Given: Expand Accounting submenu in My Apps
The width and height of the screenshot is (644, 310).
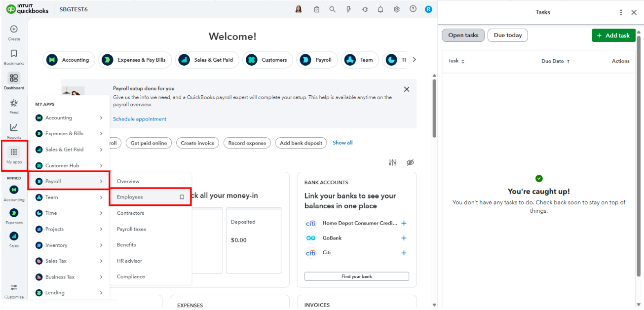Looking at the screenshot, I should [x=101, y=118].
